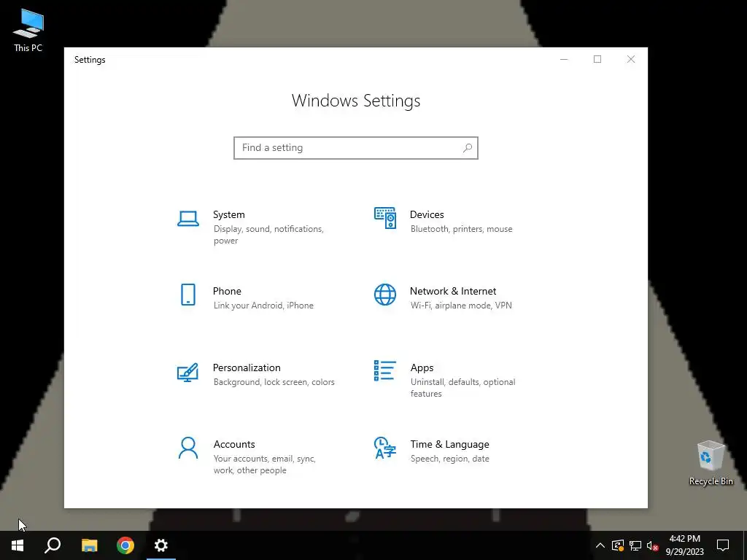
Task: Minimize the Settings window
Action: [564, 59]
